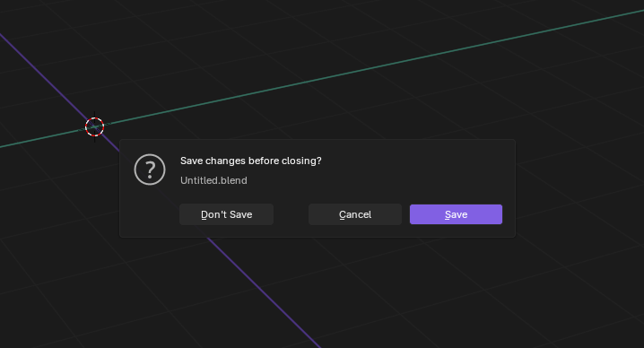This screenshot has width=644, height=348.
Task: Discard changes with Don't Save
Action: pyautogui.click(x=226, y=214)
